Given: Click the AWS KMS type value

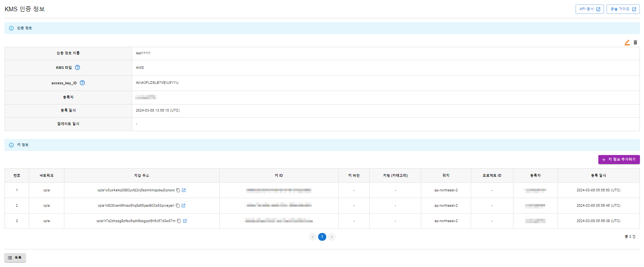Looking at the screenshot, I should coord(140,68).
